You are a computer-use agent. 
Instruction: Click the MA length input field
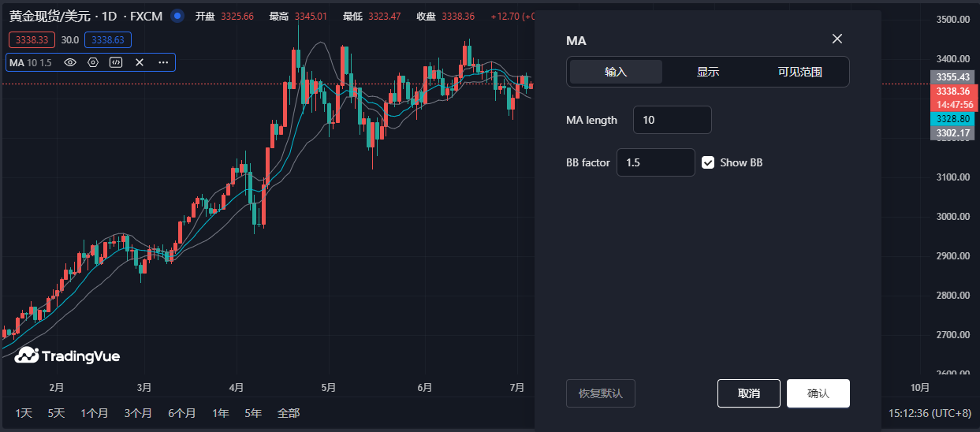[672, 120]
